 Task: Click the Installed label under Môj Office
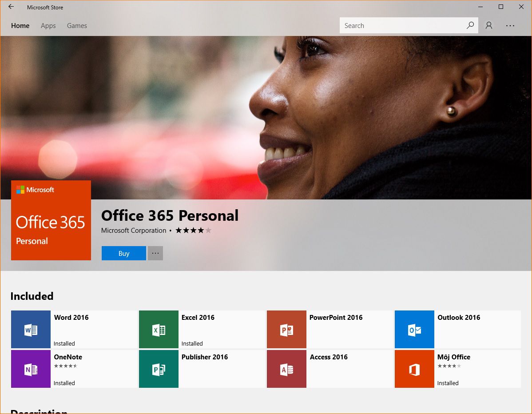click(448, 383)
